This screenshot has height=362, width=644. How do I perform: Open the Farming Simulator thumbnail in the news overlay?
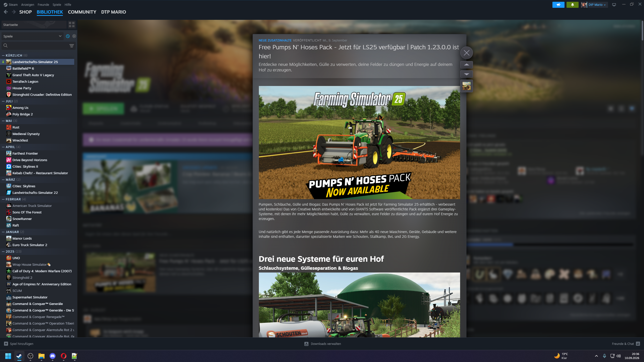click(467, 86)
